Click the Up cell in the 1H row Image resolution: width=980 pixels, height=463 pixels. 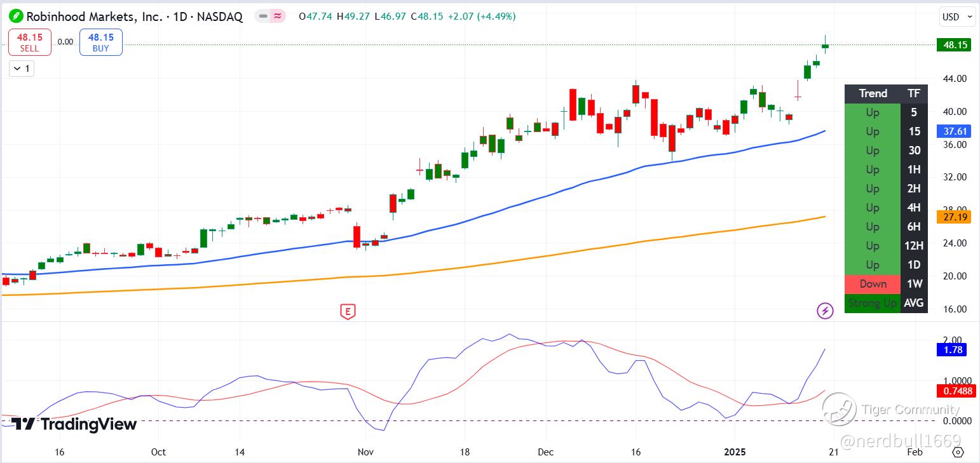click(873, 170)
